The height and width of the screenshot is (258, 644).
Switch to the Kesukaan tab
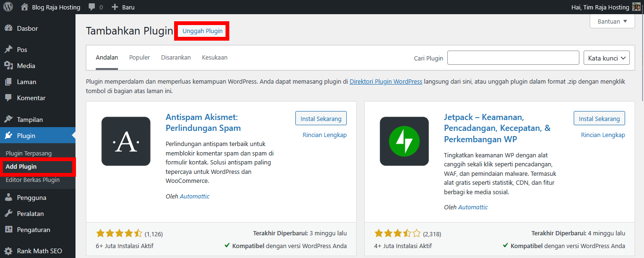point(215,58)
